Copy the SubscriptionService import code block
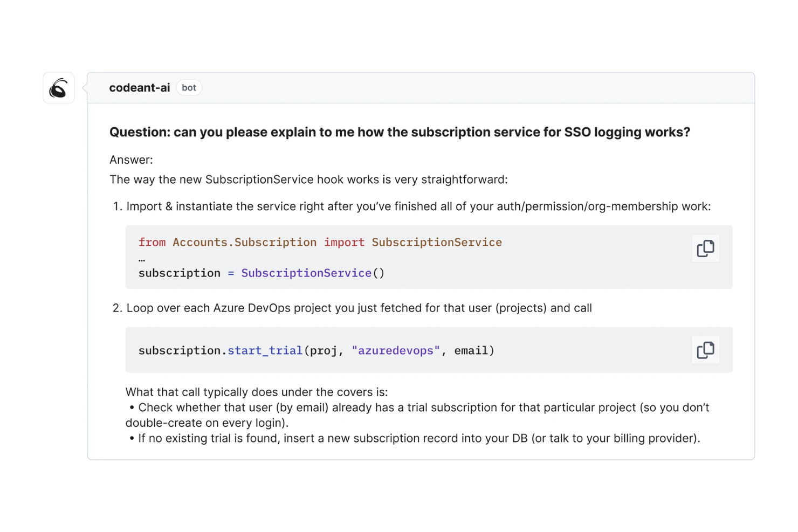 click(705, 248)
